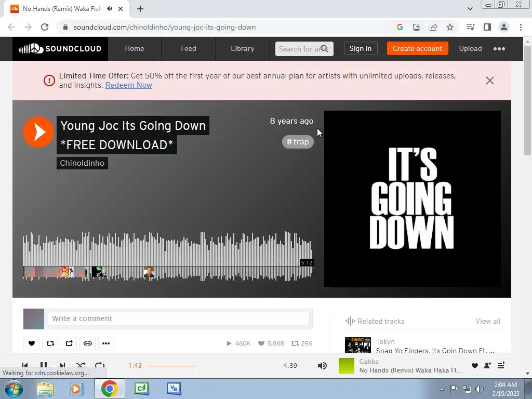
Task: Open the next up queue
Action: coord(501,365)
